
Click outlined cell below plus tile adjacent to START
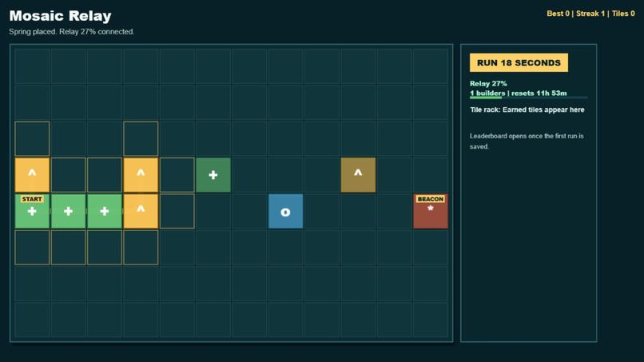[68, 248]
